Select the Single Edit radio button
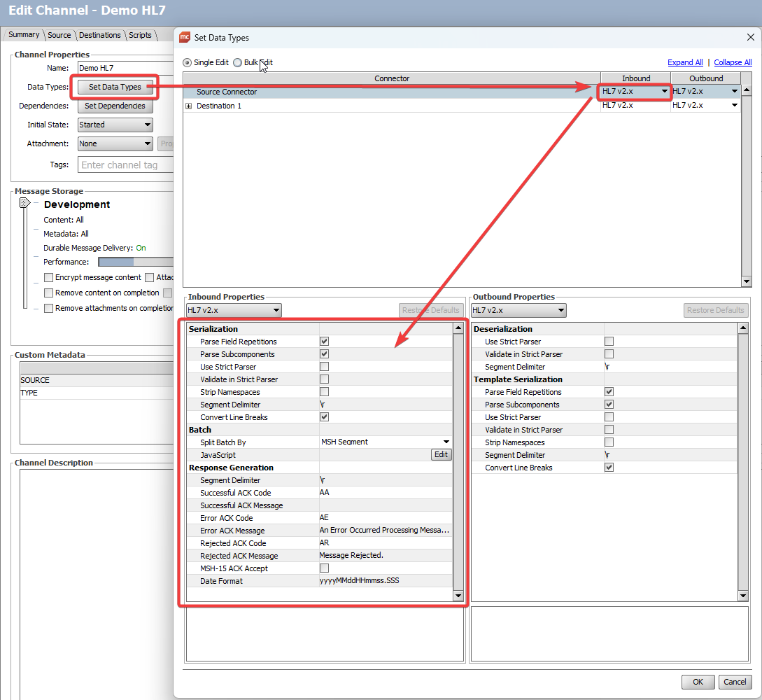This screenshot has width=762, height=700. (187, 62)
